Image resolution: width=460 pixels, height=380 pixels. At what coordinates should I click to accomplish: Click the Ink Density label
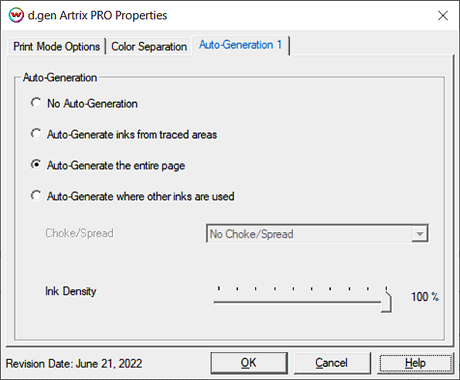[71, 291]
